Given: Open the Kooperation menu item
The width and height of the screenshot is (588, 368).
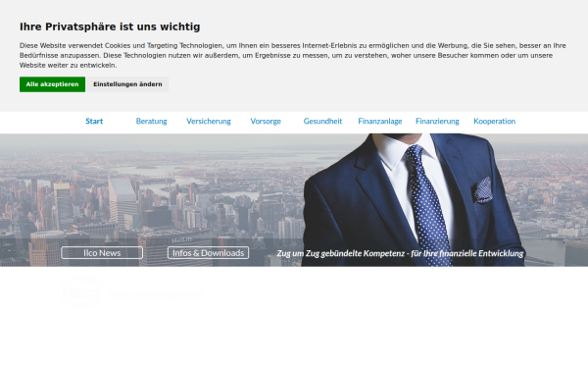Looking at the screenshot, I should [x=494, y=121].
